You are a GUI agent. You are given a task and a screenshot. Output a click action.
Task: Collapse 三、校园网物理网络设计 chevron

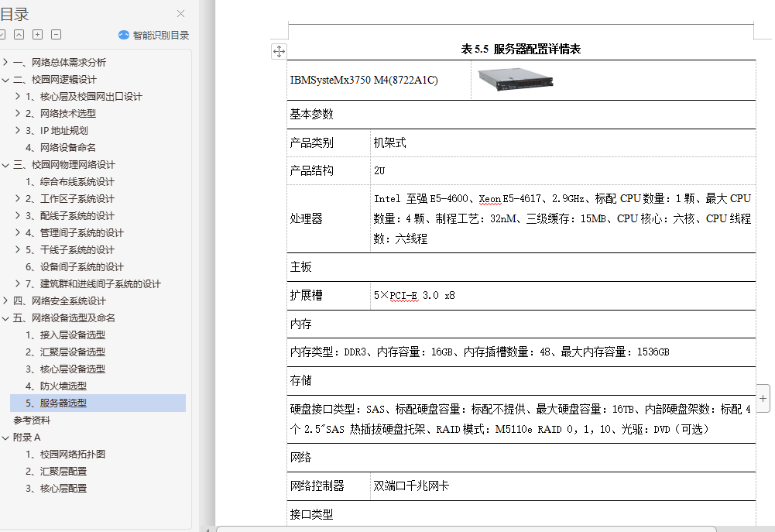(x=5, y=165)
